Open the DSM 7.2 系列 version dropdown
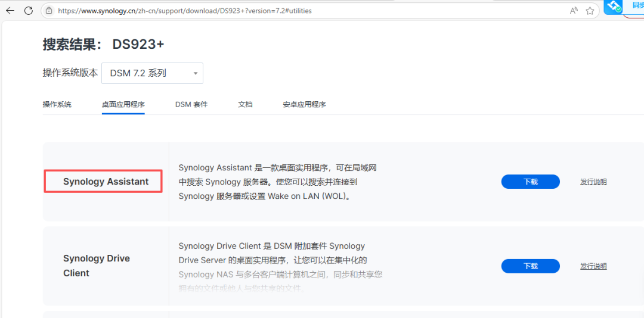644x318 pixels. tap(152, 73)
